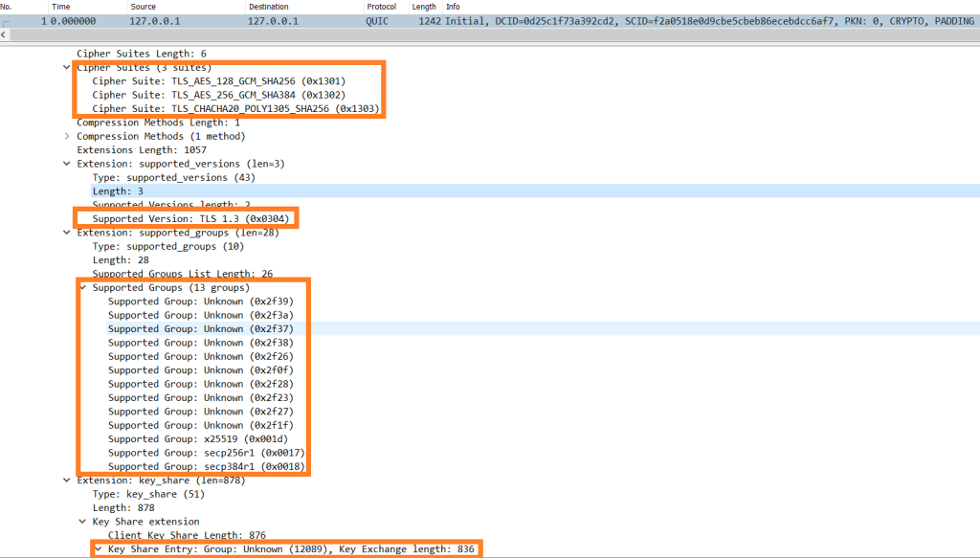Viewport: 980px width, 558px height.
Task: Collapse the Key Share Entry row
Action: pyautogui.click(x=97, y=548)
